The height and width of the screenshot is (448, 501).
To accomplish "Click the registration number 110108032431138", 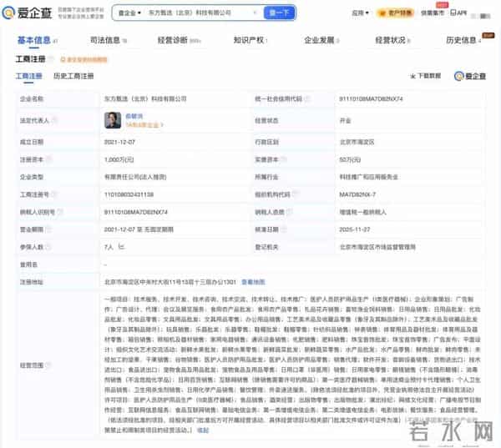I will point(129,194).
